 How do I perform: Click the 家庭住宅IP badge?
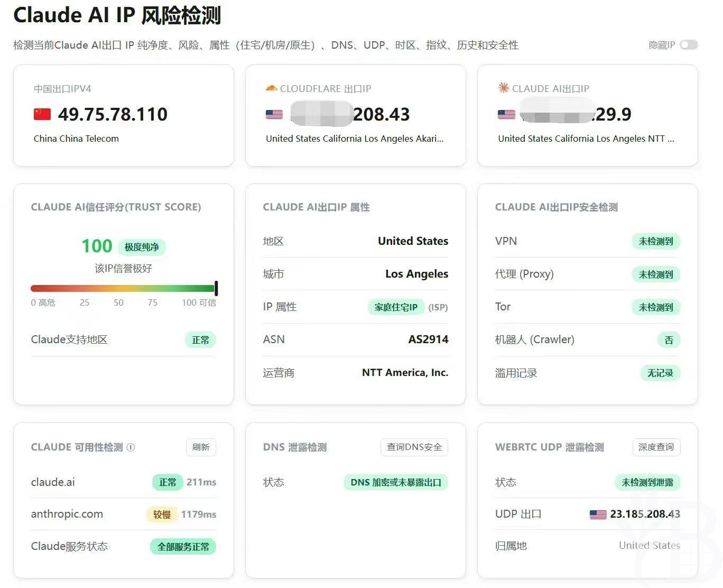pyautogui.click(x=396, y=307)
